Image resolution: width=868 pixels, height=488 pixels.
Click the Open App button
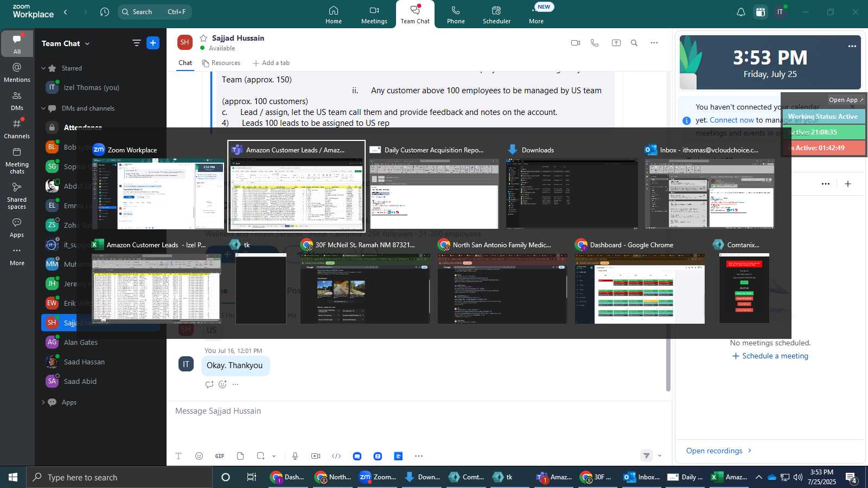point(846,100)
